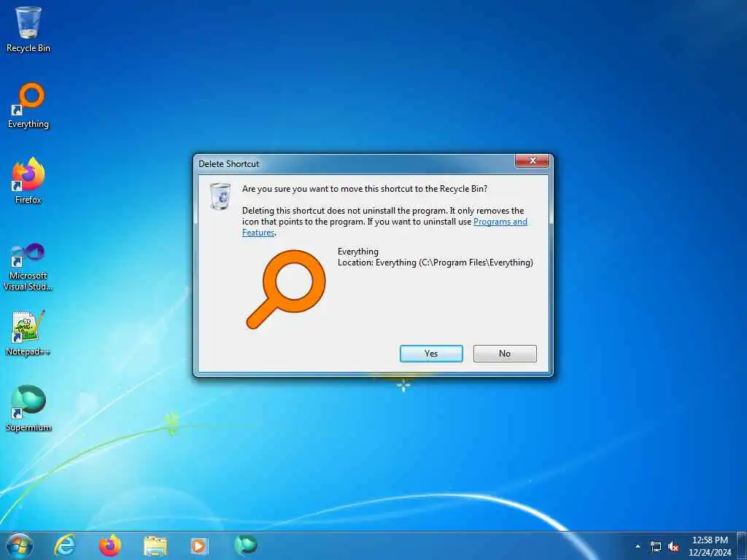Open Windows Explorer from the taskbar
Image resolution: width=747 pixels, height=560 pixels.
(155, 545)
